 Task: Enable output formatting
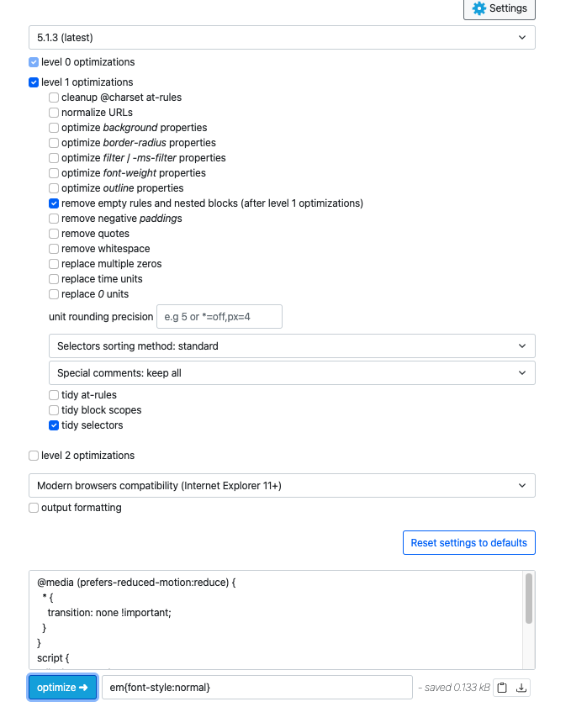click(33, 507)
